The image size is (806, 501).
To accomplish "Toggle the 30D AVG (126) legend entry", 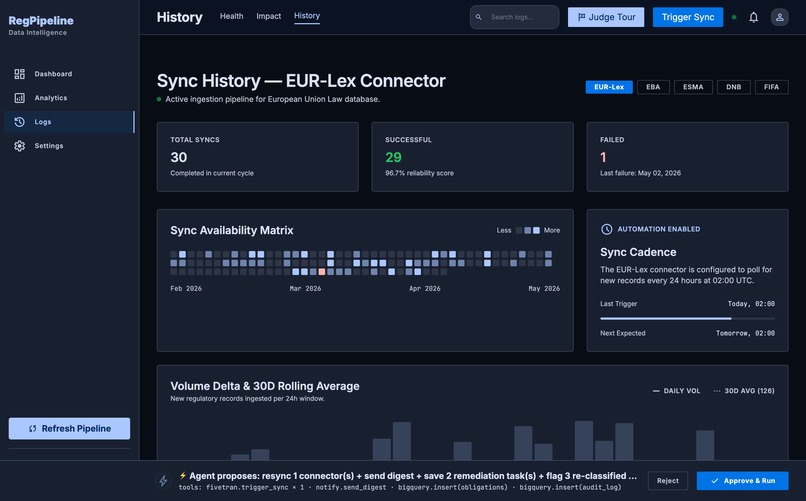I will (744, 391).
